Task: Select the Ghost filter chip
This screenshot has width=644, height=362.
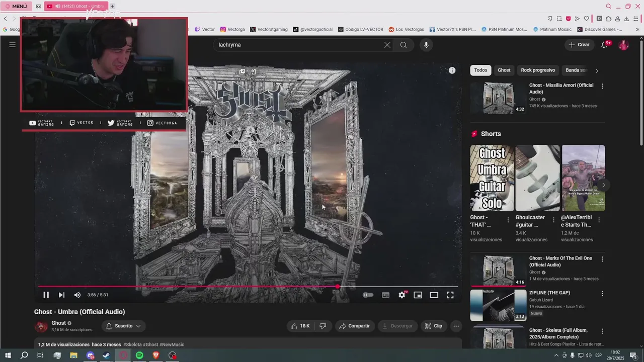Action: pos(504,70)
